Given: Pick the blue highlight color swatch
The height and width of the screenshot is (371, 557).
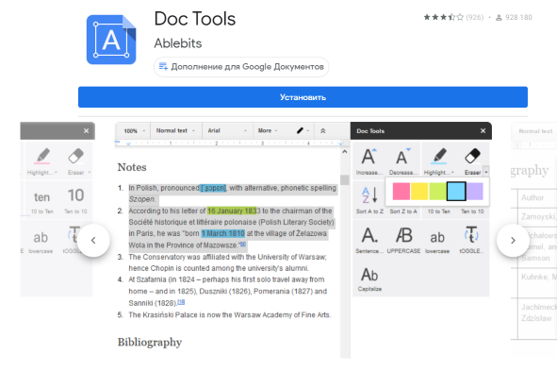Looking at the screenshot, I should tap(456, 191).
